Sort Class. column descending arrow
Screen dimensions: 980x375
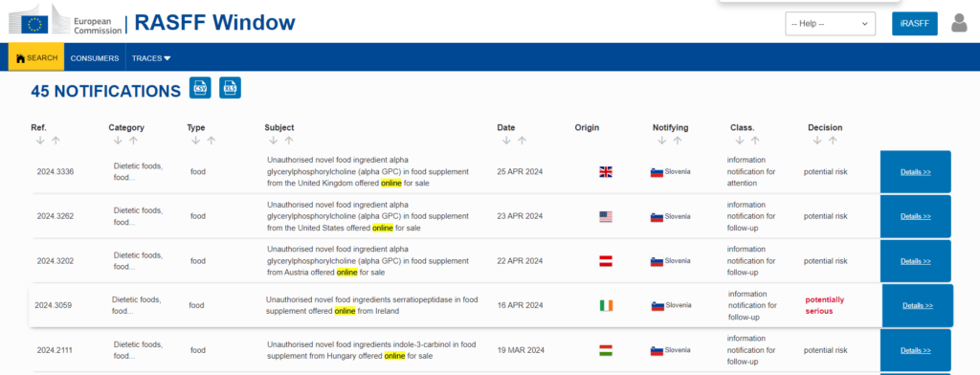740,141
